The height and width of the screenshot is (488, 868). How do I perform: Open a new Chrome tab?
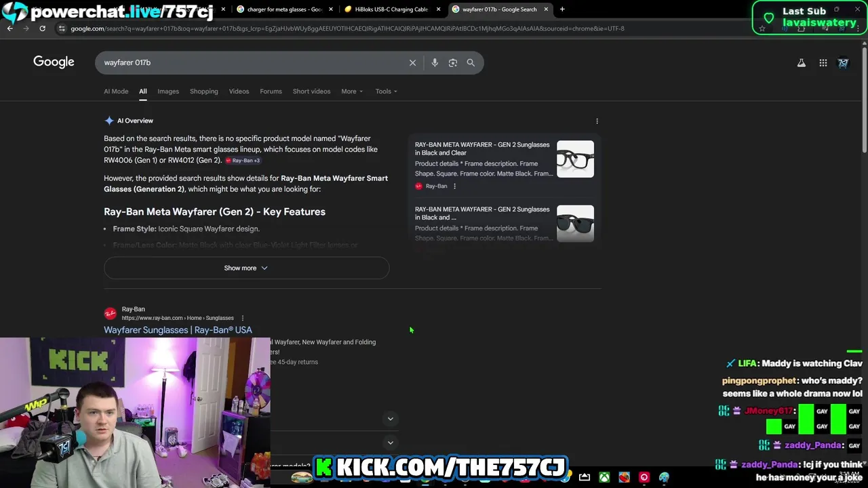point(562,9)
